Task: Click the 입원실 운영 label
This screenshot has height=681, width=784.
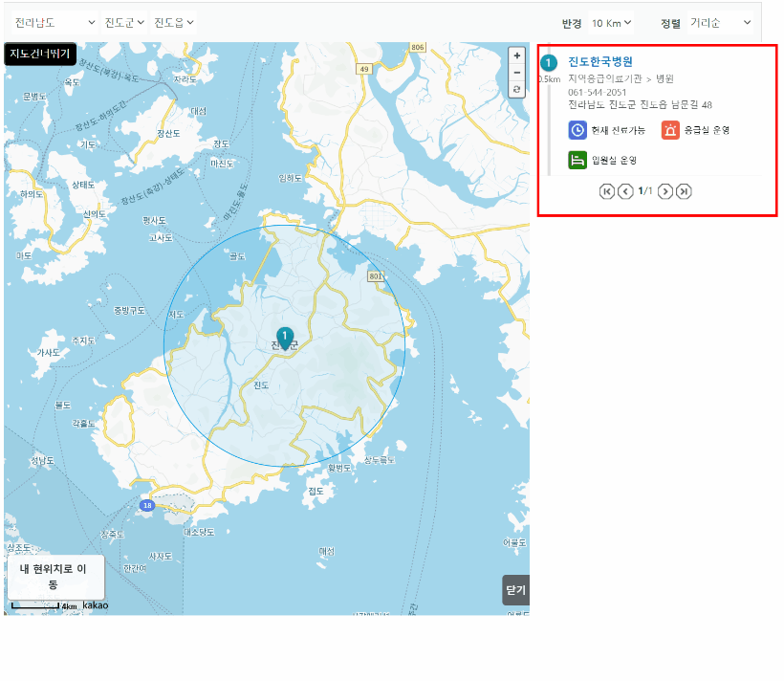Action: point(614,160)
